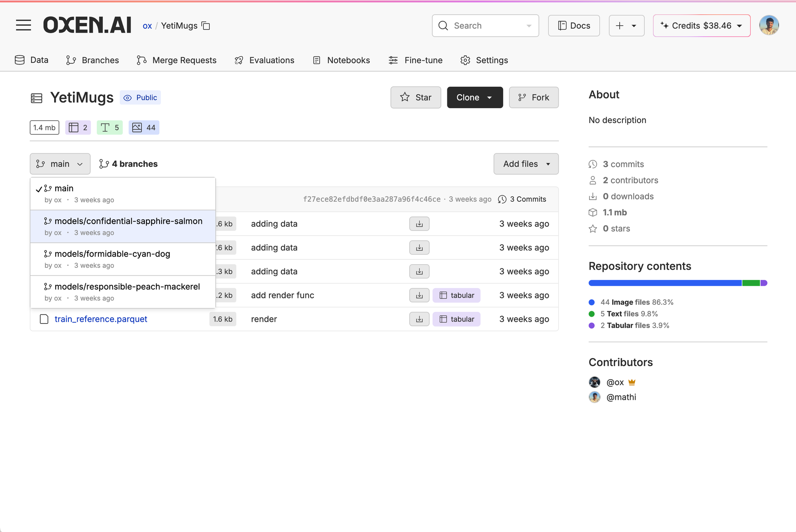Fork the repository
Image resolution: width=796 pixels, height=532 pixels.
tap(533, 97)
